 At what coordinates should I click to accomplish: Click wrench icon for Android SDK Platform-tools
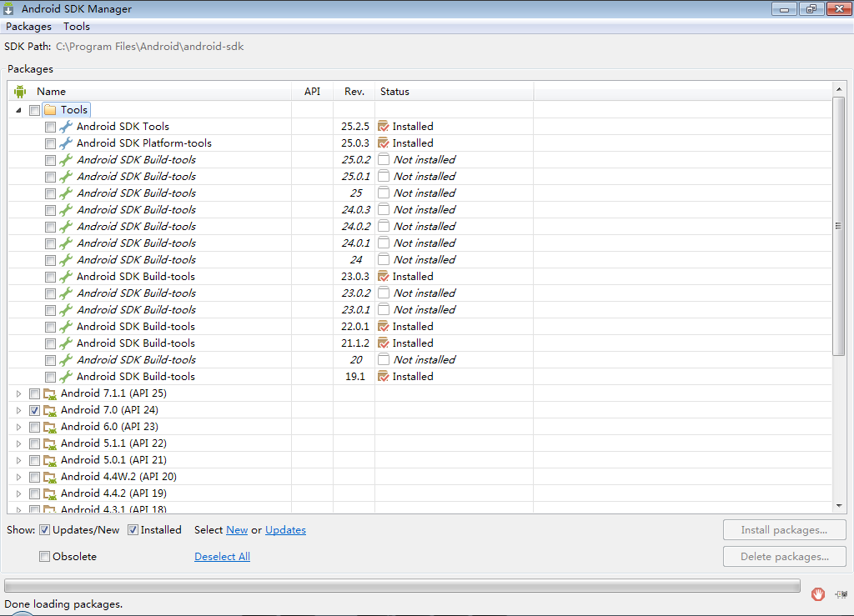tap(66, 143)
